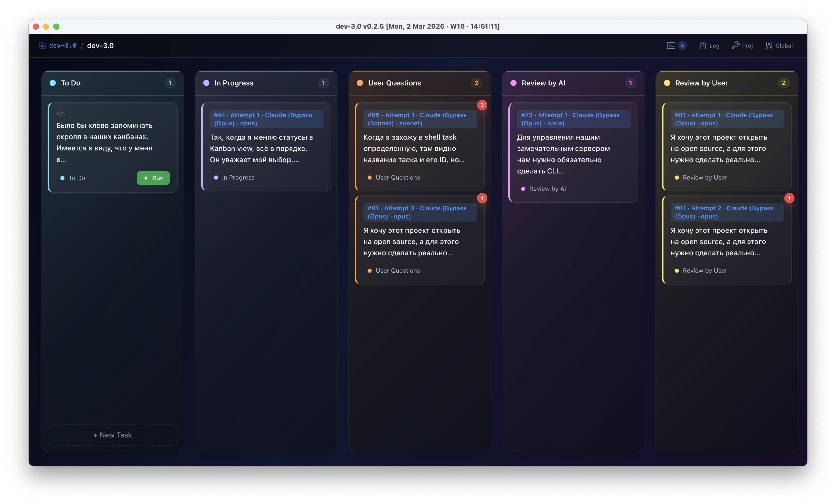Click the count badge on User Questions column

pyautogui.click(x=477, y=82)
